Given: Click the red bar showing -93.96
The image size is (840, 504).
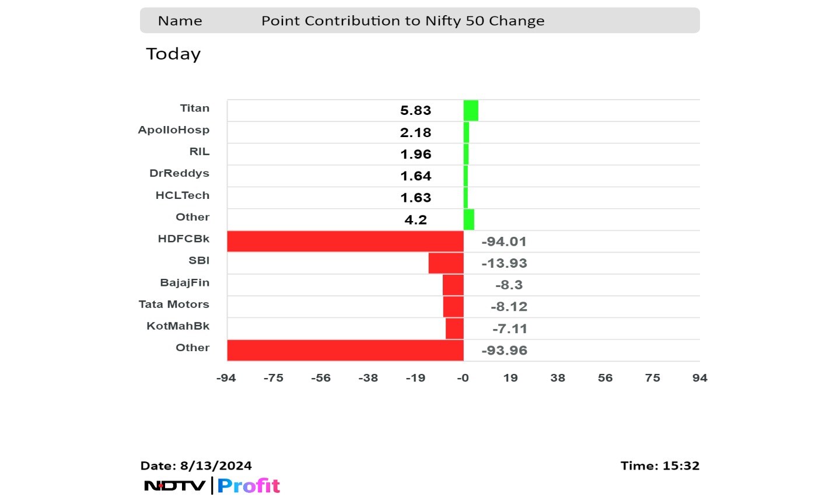Looking at the screenshot, I should [x=345, y=350].
